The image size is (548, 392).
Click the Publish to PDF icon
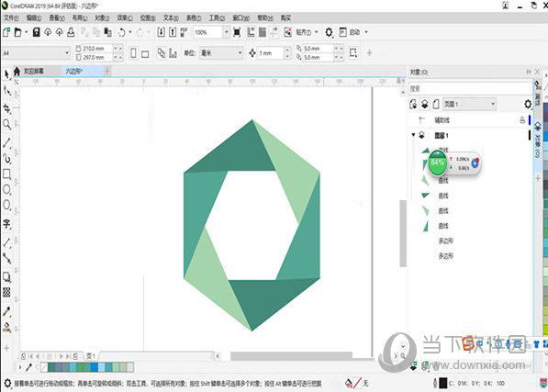click(x=184, y=32)
